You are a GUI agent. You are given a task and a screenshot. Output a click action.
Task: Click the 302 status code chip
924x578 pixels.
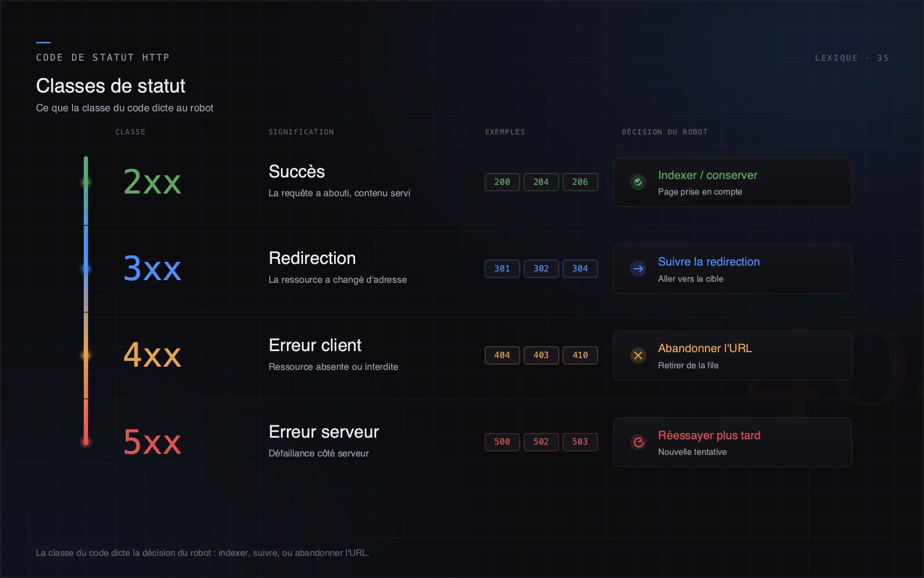coord(541,269)
